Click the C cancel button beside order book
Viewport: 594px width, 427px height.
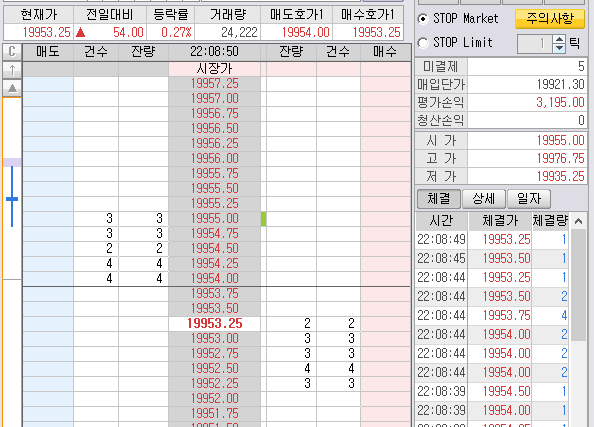pyautogui.click(x=12, y=52)
